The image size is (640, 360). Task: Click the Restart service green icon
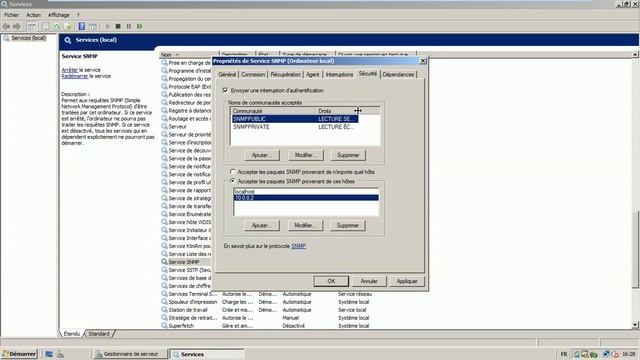[x=140, y=27]
